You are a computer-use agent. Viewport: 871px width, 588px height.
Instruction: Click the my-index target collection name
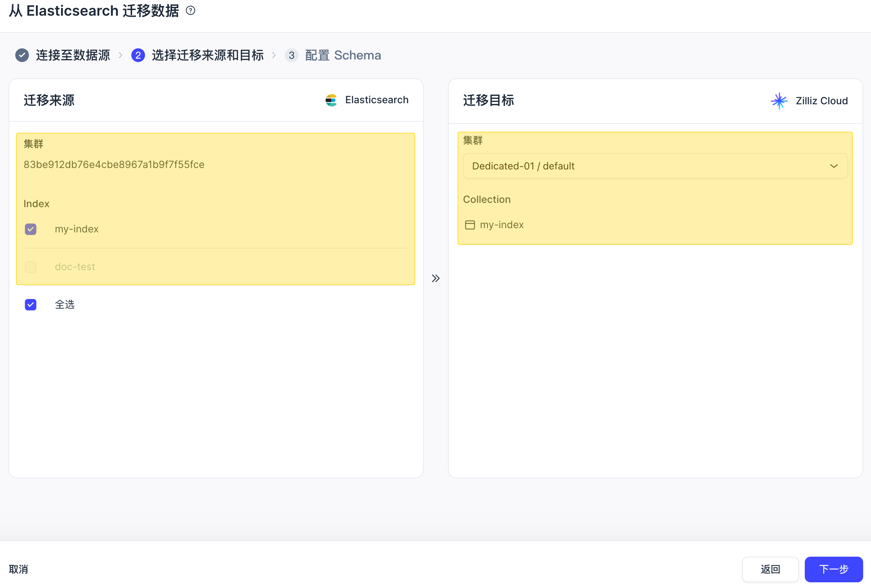click(x=501, y=225)
